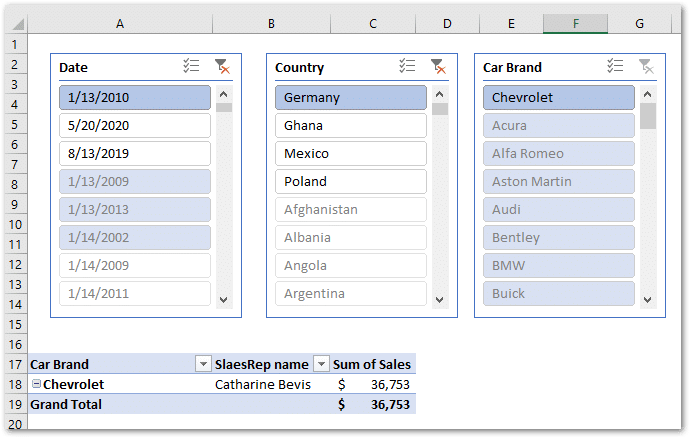
Task: Pick the 8/13/2019 date item
Action: [134, 154]
